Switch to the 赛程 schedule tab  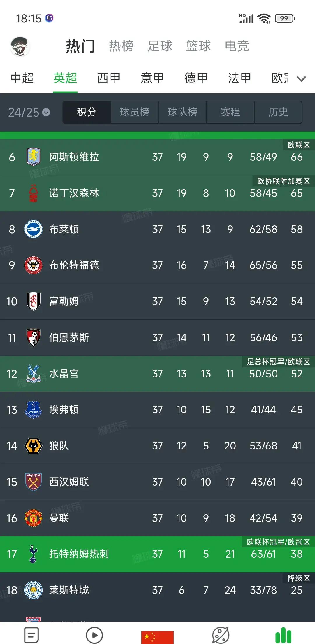point(230,112)
